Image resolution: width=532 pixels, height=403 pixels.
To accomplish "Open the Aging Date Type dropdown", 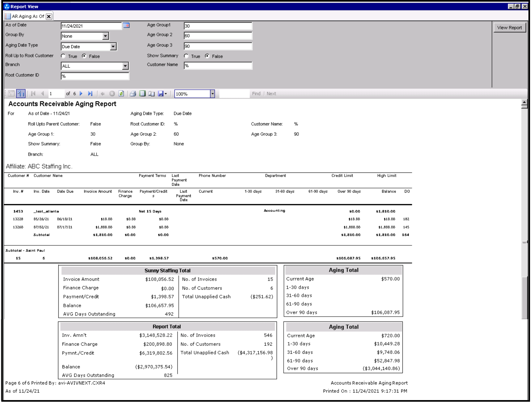I will click(x=113, y=47).
